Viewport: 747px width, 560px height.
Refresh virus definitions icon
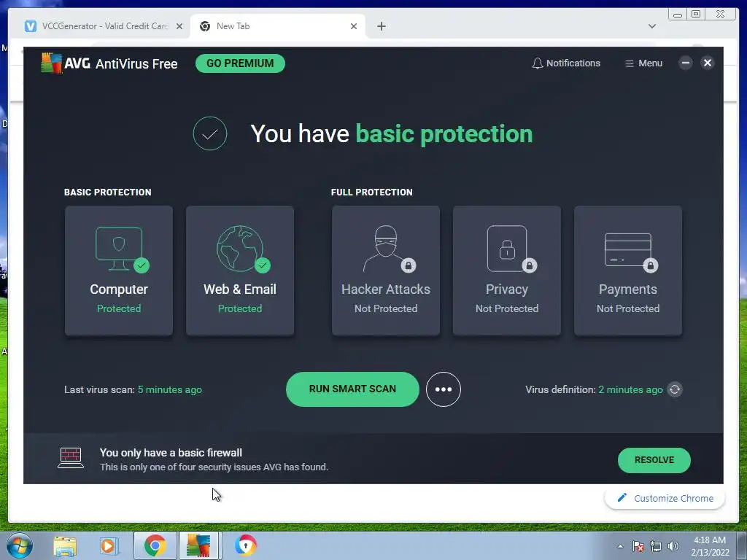[x=675, y=389]
